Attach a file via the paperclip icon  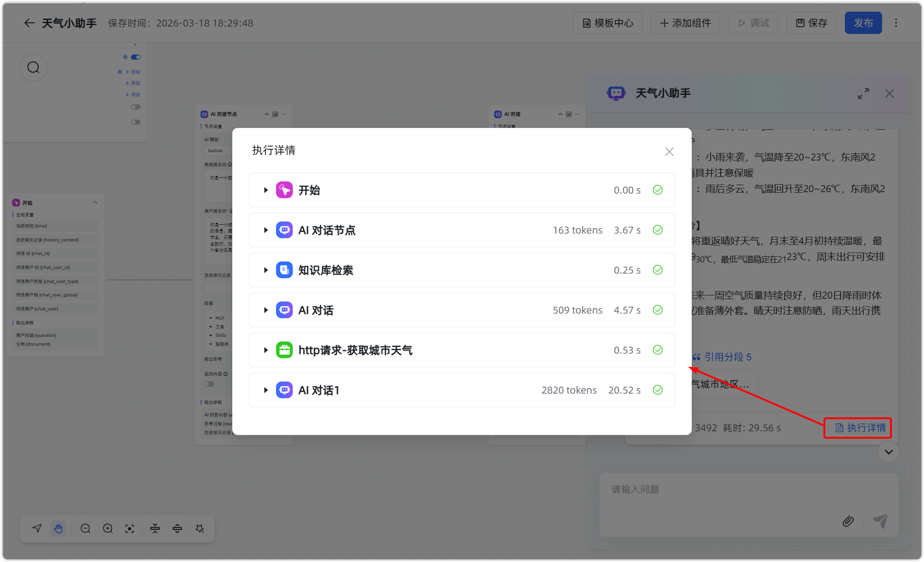coord(848,521)
